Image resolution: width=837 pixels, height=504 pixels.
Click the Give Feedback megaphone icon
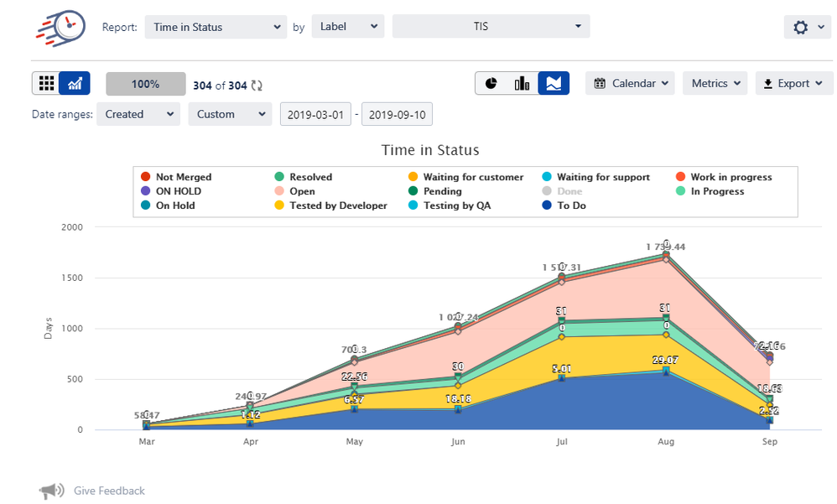(51, 490)
